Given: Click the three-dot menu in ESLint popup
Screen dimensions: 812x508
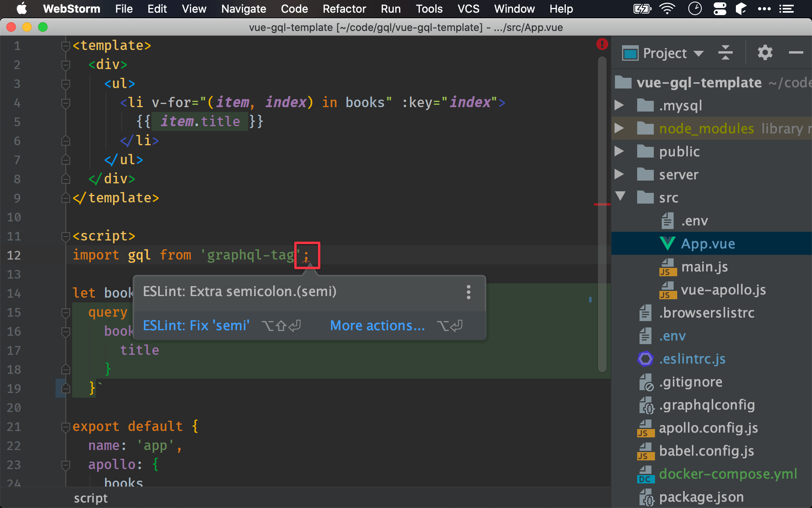Looking at the screenshot, I should (469, 292).
